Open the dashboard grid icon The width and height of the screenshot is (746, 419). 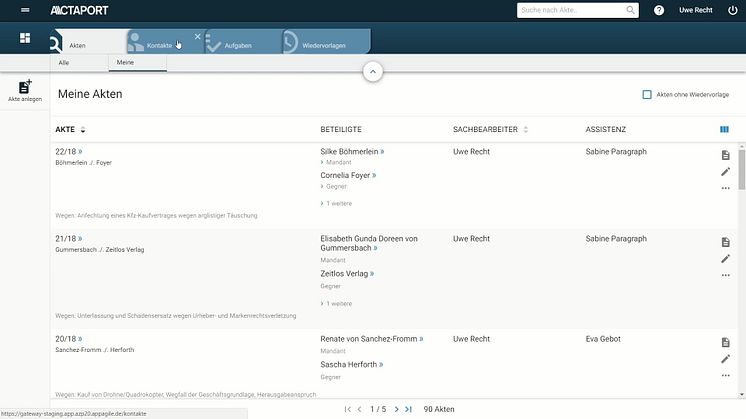coord(25,38)
